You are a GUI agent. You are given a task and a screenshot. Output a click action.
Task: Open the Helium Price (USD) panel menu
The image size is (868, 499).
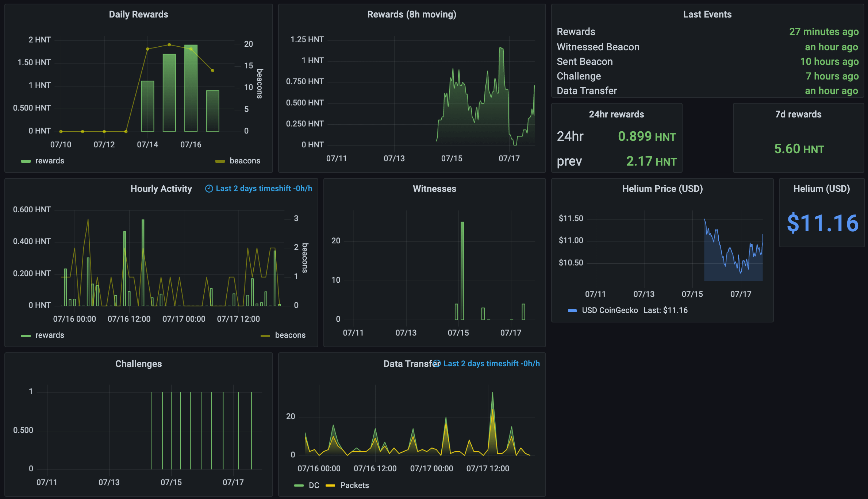[x=662, y=189]
